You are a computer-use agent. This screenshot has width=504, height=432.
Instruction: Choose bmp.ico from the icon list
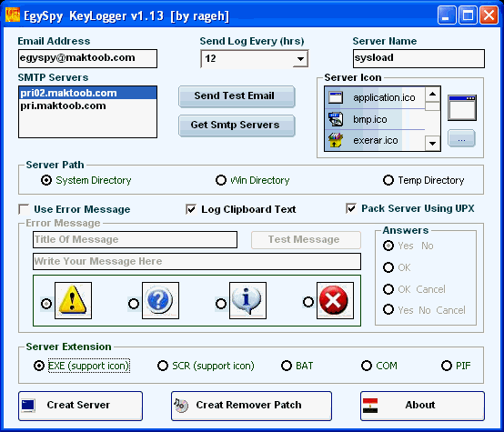[x=375, y=119]
